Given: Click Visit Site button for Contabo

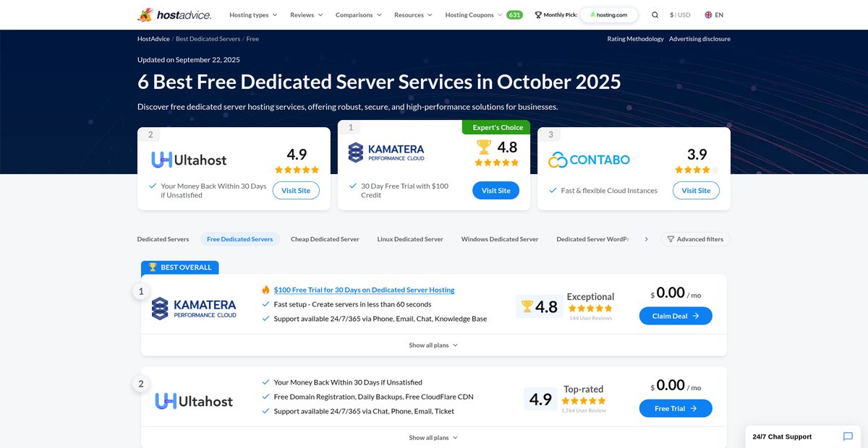Looking at the screenshot, I should pyautogui.click(x=696, y=191).
